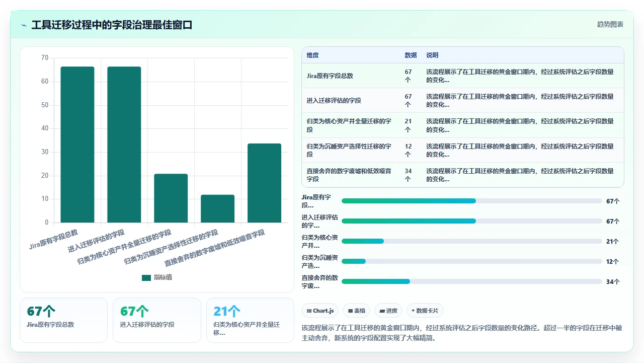Click the 进度 tag chip

tap(388, 311)
